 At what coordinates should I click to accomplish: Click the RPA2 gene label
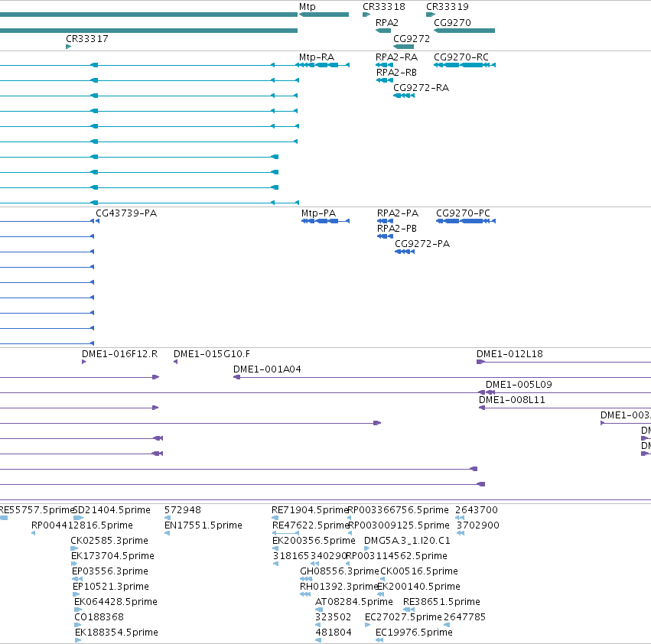pyautogui.click(x=387, y=22)
